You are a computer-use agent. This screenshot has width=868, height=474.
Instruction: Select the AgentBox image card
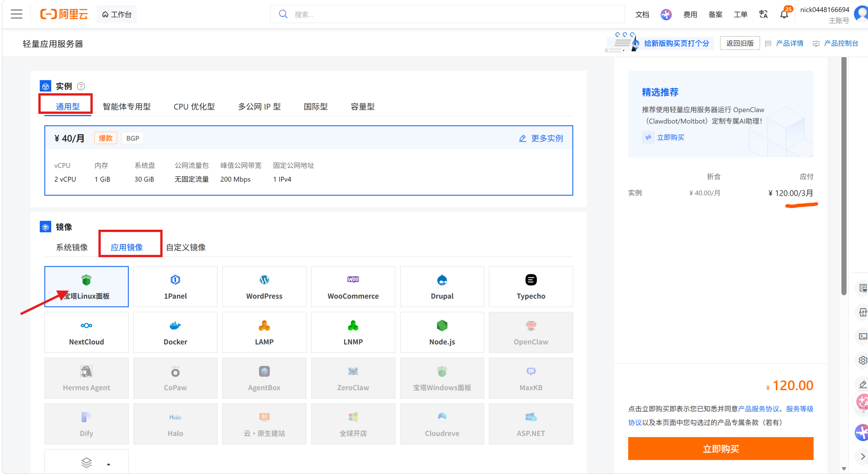click(x=264, y=378)
